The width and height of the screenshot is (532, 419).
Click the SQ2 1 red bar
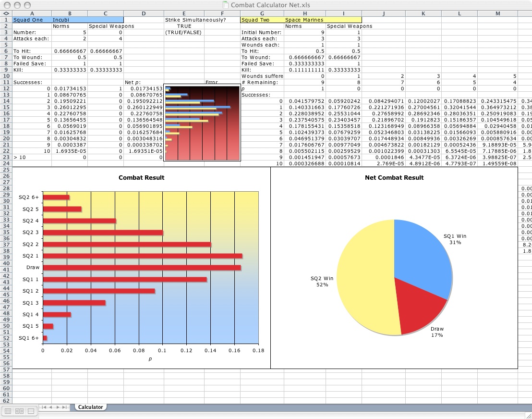click(143, 256)
